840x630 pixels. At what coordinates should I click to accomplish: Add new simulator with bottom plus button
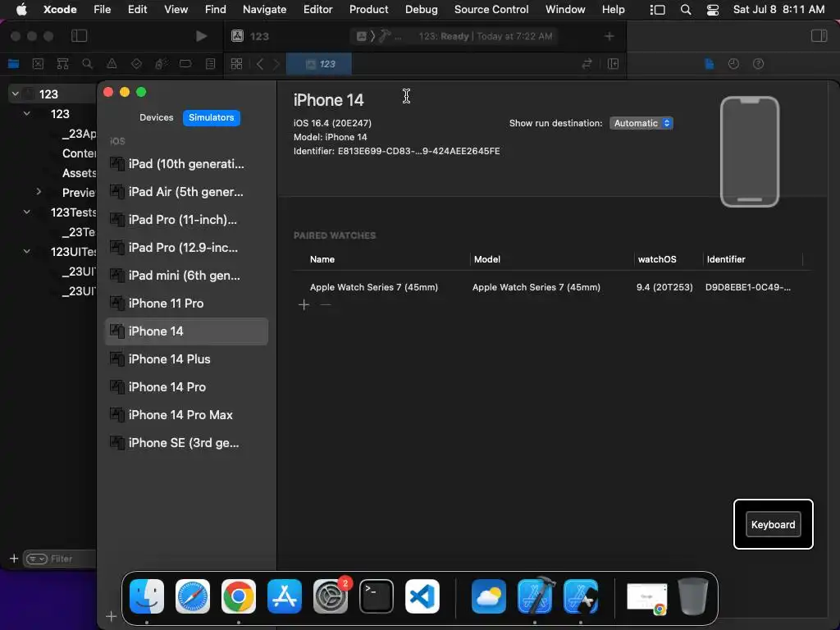111,616
